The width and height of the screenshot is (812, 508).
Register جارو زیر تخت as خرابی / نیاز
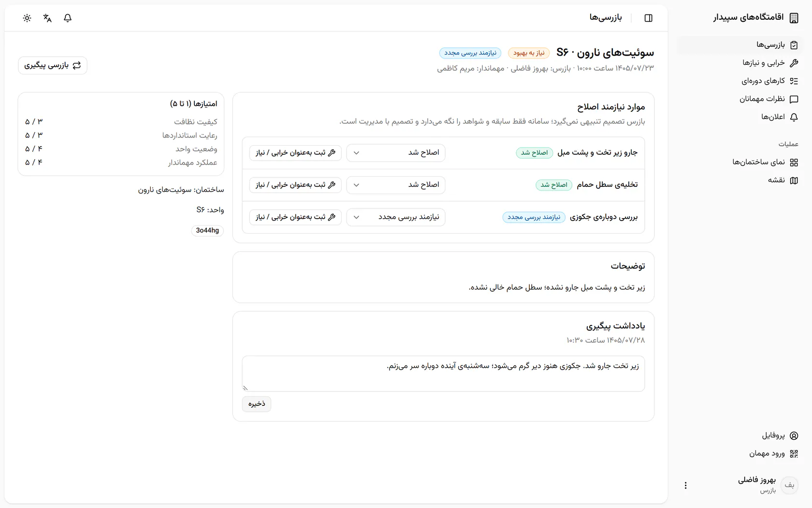[x=295, y=153]
